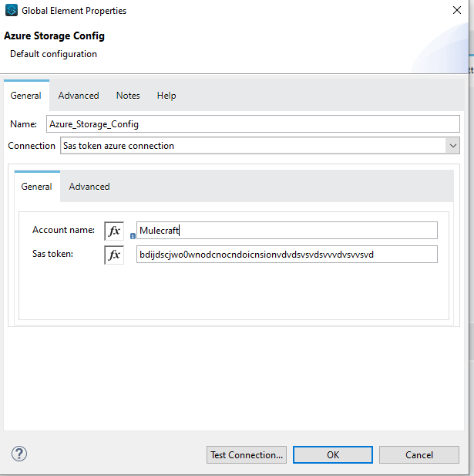This screenshot has width=474, height=476.
Task: Cancel the Azure Storage configuration
Action: pos(419,454)
